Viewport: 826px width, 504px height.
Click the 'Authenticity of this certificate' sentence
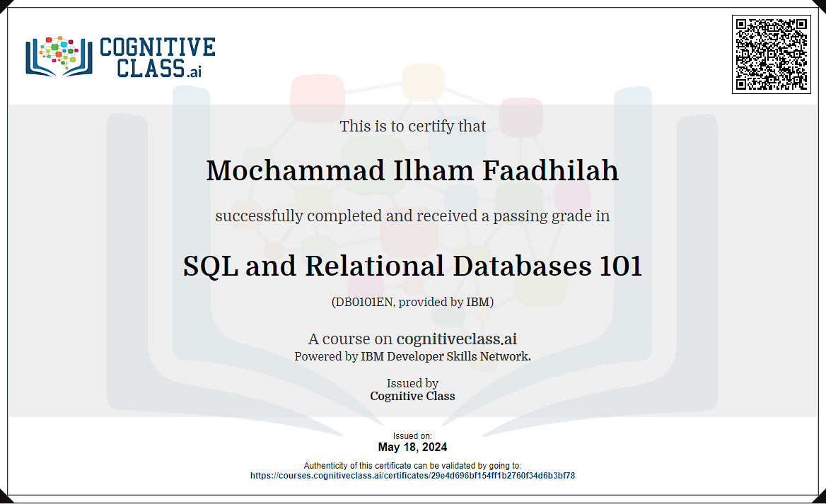click(412, 466)
